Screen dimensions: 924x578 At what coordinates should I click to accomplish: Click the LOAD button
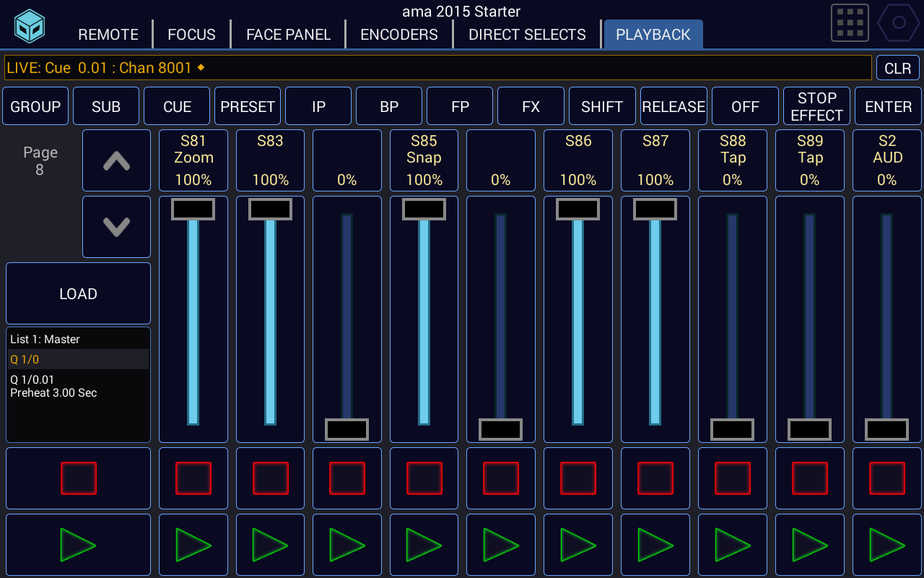coord(78,294)
